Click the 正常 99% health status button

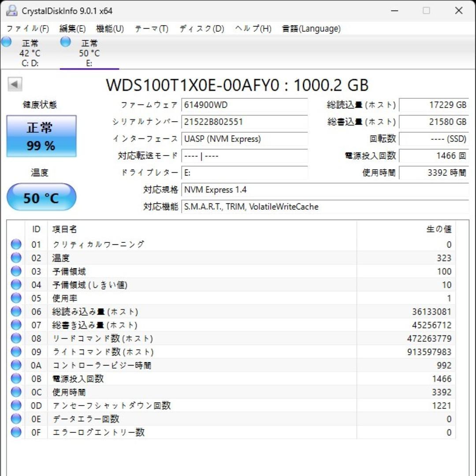pyautogui.click(x=41, y=136)
